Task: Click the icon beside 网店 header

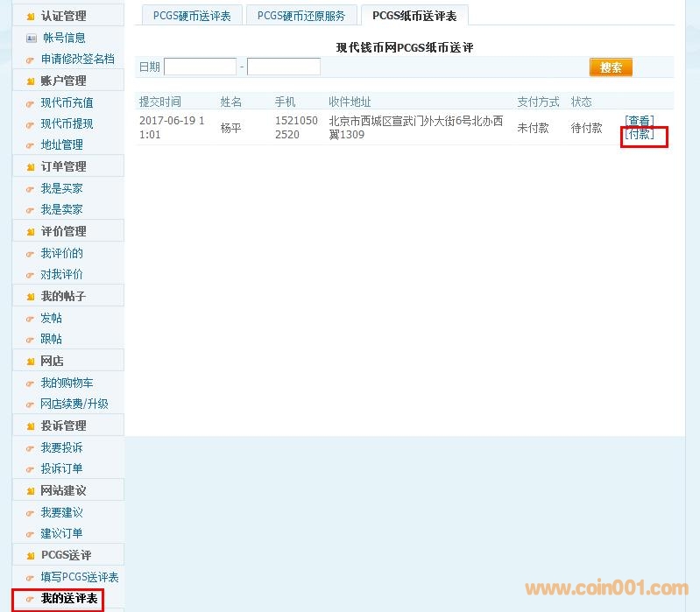Action: pyautogui.click(x=31, y=362)
